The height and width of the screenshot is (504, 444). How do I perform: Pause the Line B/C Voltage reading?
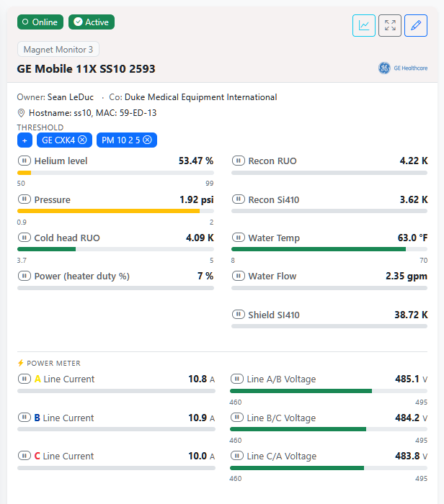tap(237, 418)
